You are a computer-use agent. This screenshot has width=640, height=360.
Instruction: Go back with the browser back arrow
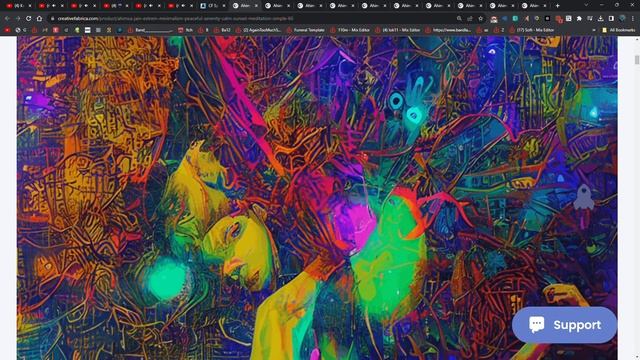tap(7, 18)
